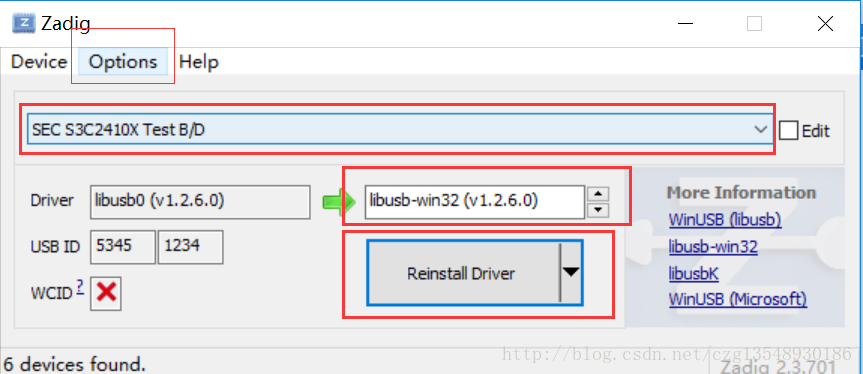
Task: Click the current Driver libusb0 field
Action: (x=200, y=202)
